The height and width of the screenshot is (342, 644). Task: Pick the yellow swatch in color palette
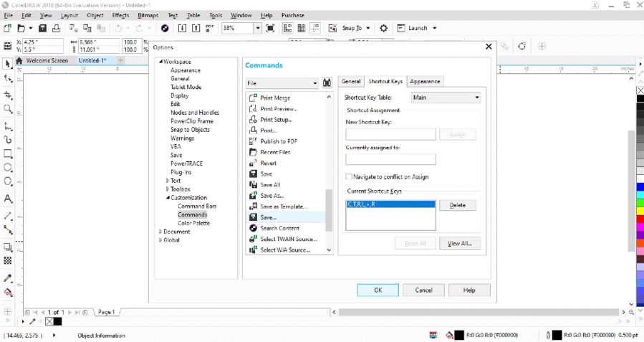click(640, 211)
